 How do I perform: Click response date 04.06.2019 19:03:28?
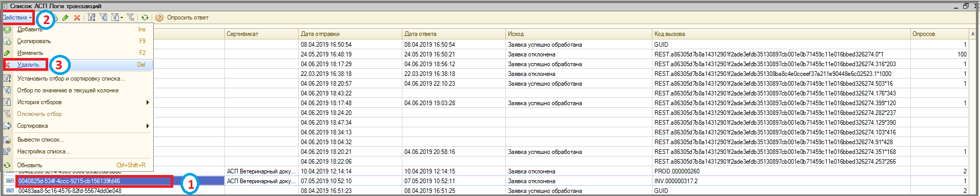[430, 103]
